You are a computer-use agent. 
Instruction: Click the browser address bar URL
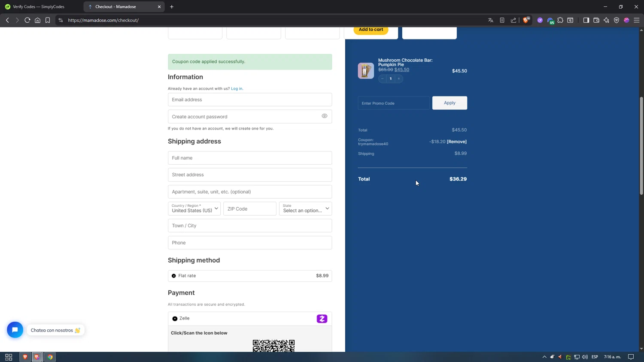[103, 20]
